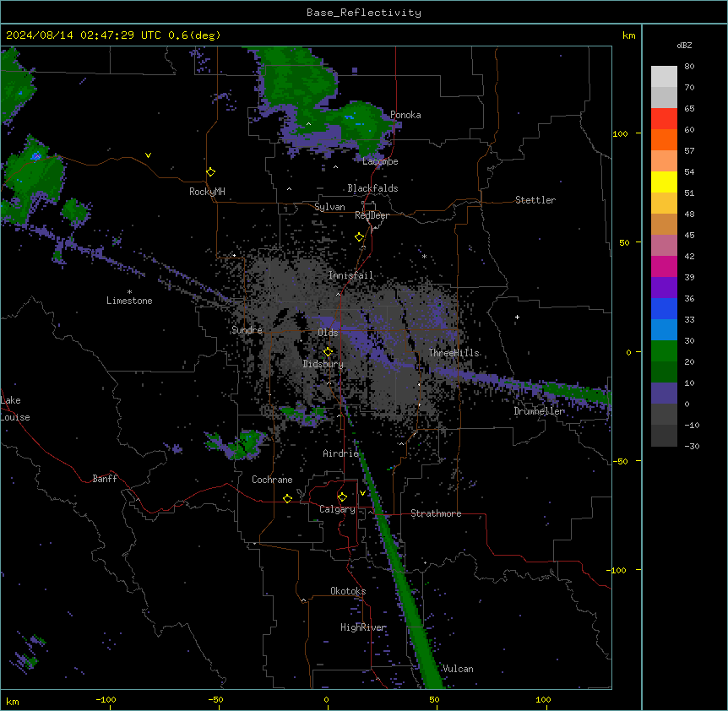Click the gold 48-51 dBZ swatch

pyautogui.click(x=664, y=203)
